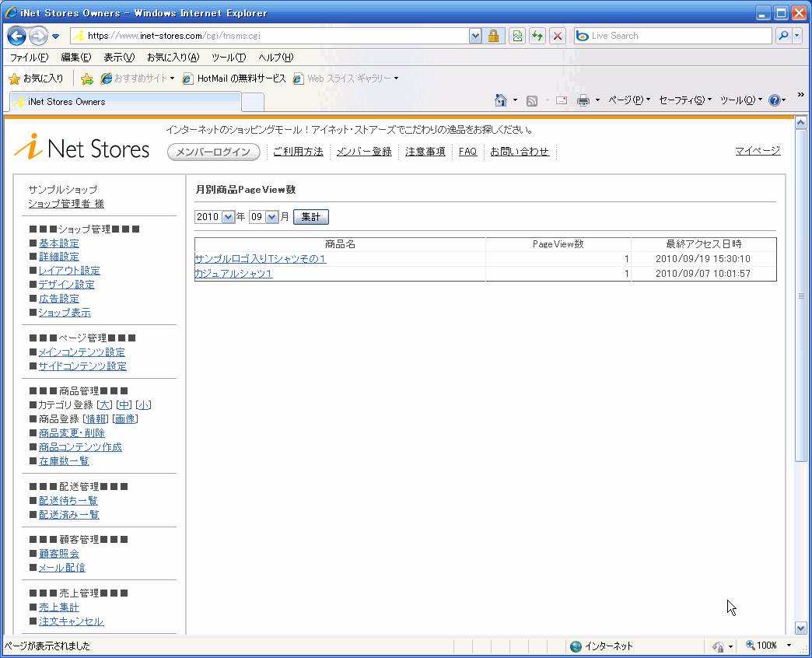
Task: Open the カジュアルシャツ1 product link
Action: coord(233,274)
